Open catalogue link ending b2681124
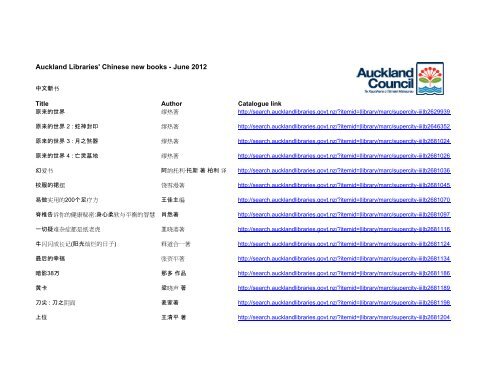 tap(344, 244)
